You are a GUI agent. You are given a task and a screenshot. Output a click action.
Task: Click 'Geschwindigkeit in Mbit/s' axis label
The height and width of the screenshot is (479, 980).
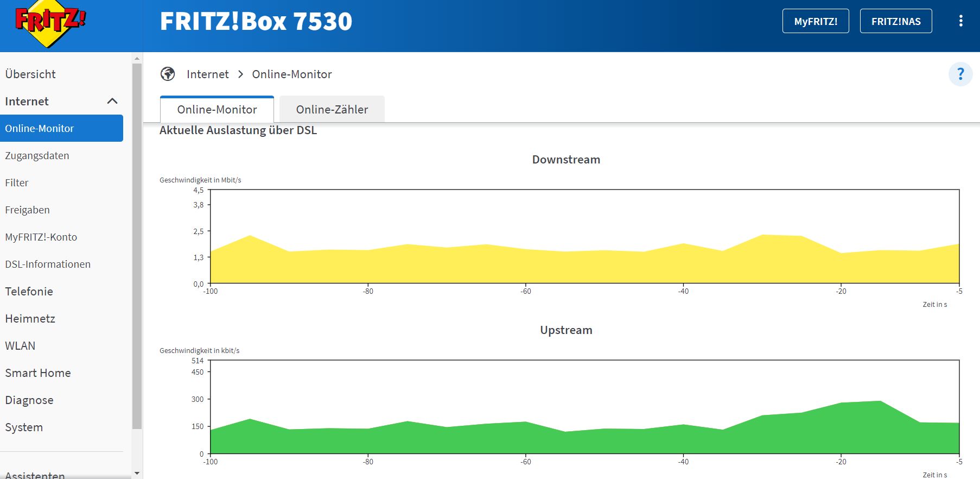200,180
